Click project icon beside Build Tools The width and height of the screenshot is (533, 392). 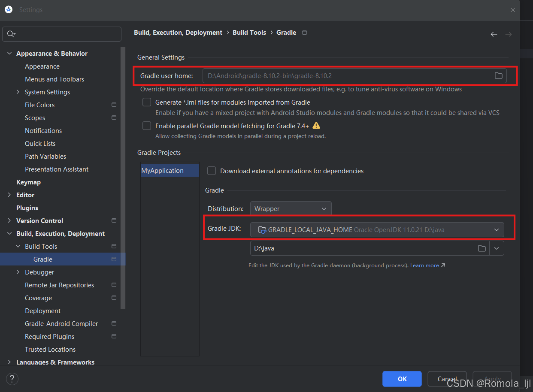(114, 247)
